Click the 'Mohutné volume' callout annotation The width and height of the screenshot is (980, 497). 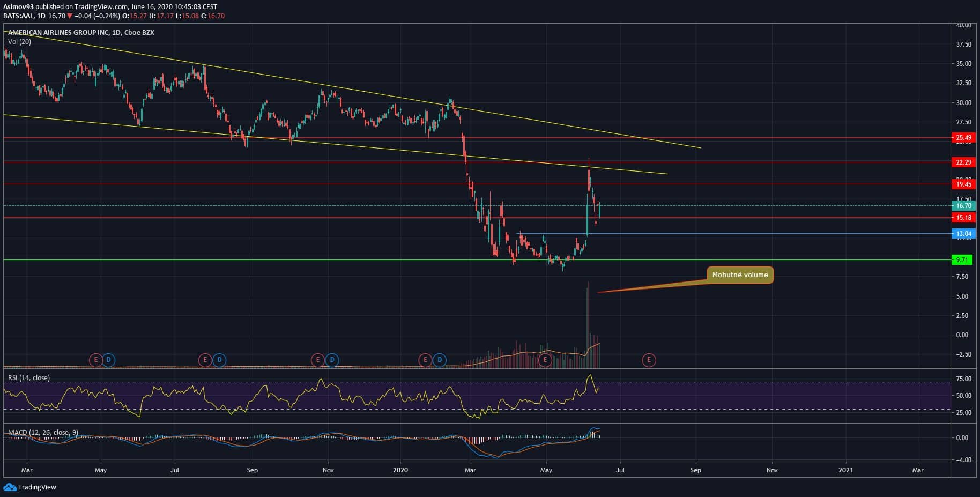coord(740,275)
